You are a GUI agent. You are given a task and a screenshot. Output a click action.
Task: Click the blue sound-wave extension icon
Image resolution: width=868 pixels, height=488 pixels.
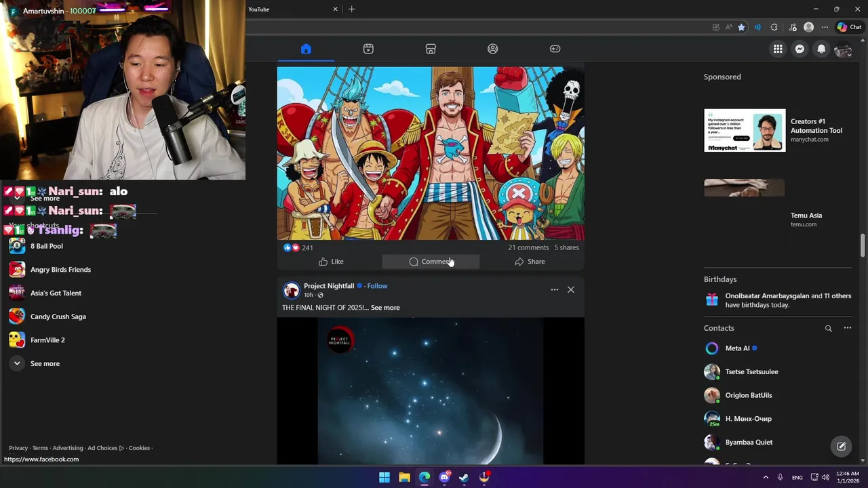pyautogui.click(x=757, y=27)
